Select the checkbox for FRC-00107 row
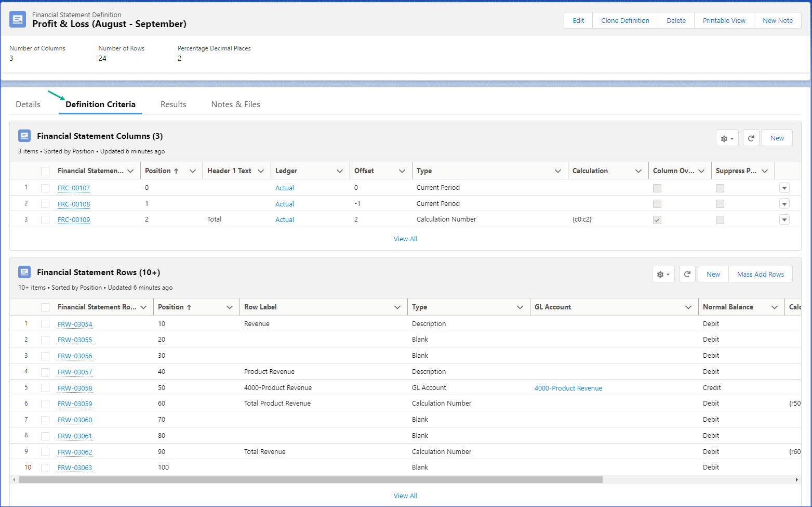812x507 pixels. click(x=45, y=188)
